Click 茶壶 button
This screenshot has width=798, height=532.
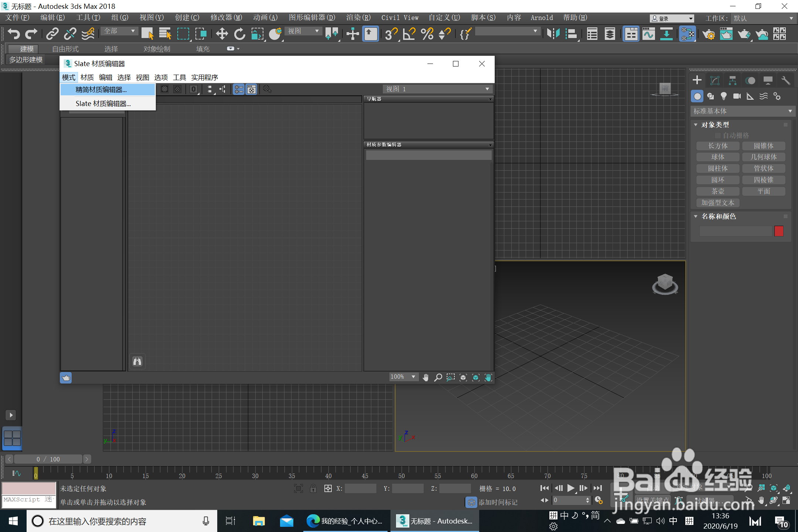pyautogui.click(x=718, y=191)
